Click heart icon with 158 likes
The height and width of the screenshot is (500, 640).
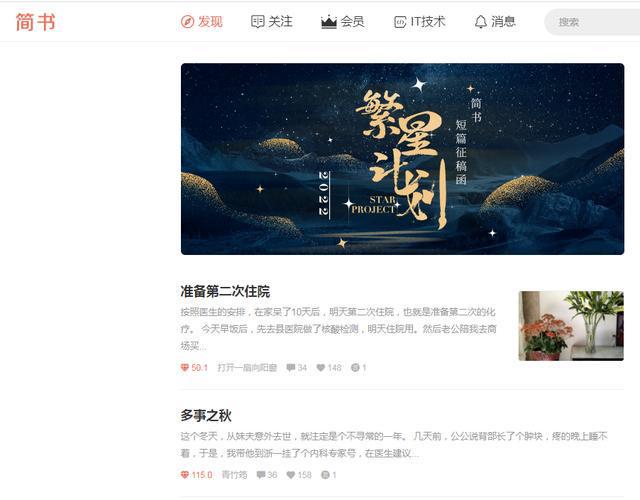point(291,475)
